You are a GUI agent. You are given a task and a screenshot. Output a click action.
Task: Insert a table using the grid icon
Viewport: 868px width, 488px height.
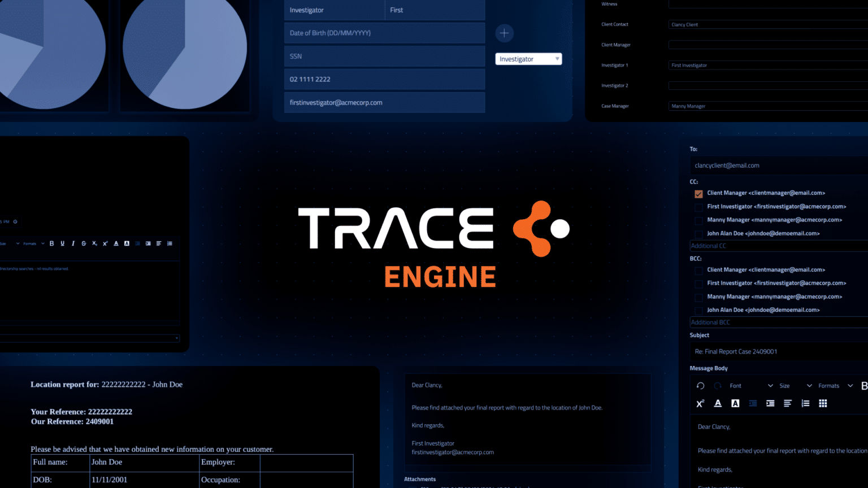823,403
